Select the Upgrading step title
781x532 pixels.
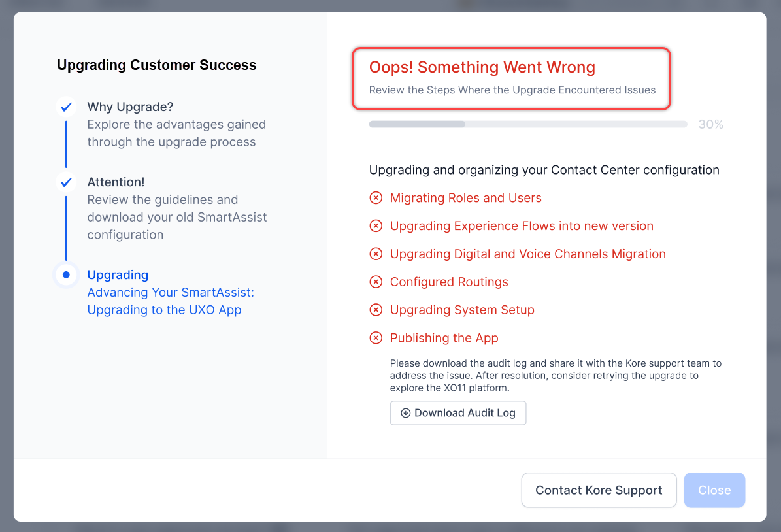click(x=118, y=275)
